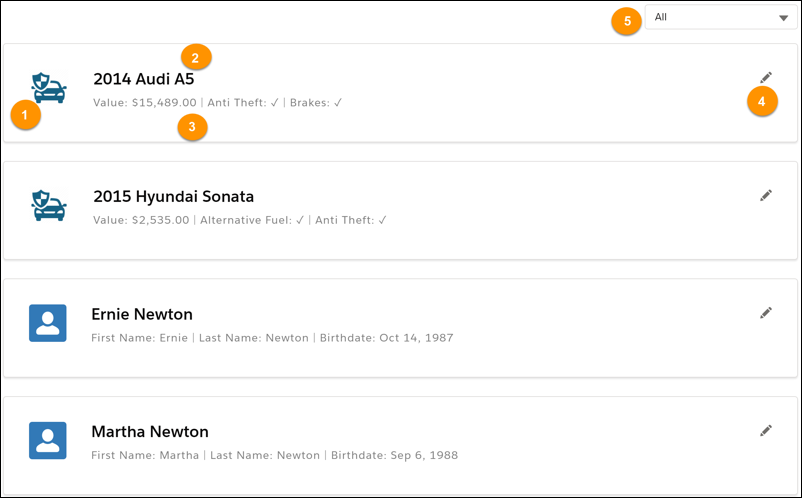Open the All filter dropdown

coord(721,17)
